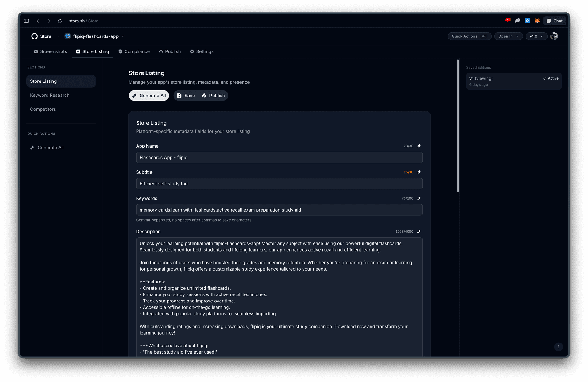Click the back navigation arrow

(x=38, y=21)
